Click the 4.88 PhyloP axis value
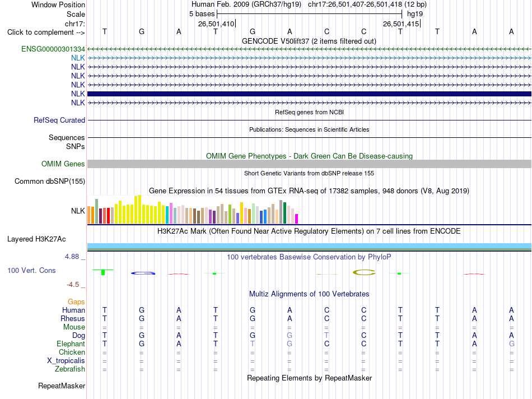532x399 pixels. click(x=72, y=256)
